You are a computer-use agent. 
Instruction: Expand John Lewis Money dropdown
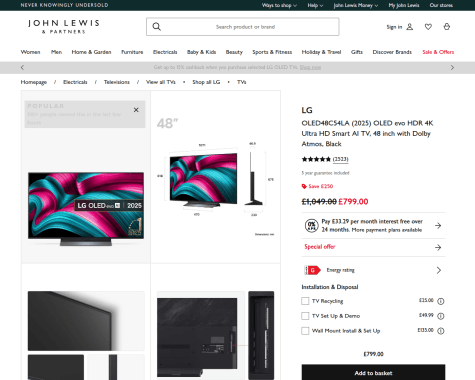click(x=356, y=5)
